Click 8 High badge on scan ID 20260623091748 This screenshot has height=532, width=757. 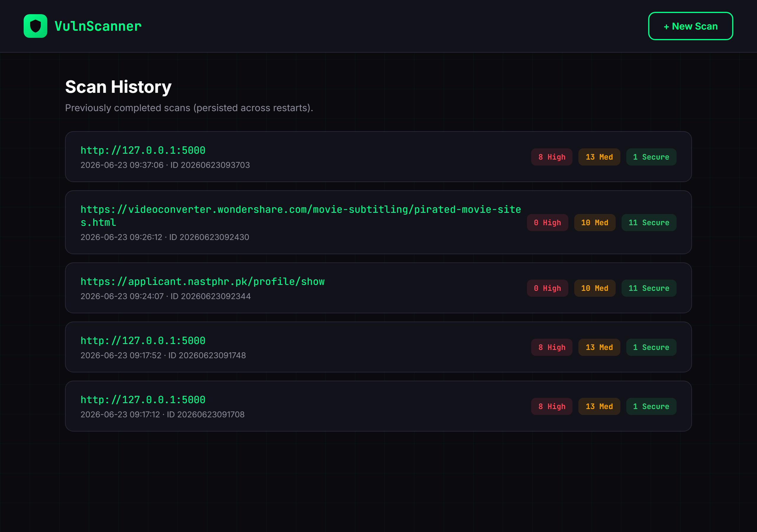[551, 347]
